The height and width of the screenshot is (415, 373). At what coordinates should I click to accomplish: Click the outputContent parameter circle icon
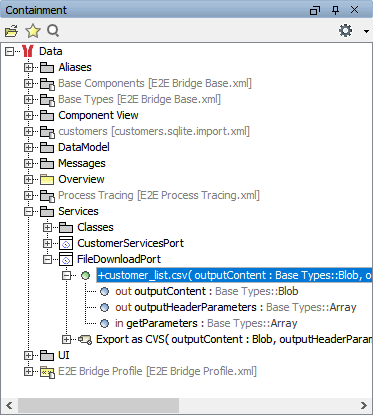click(105, 292)
